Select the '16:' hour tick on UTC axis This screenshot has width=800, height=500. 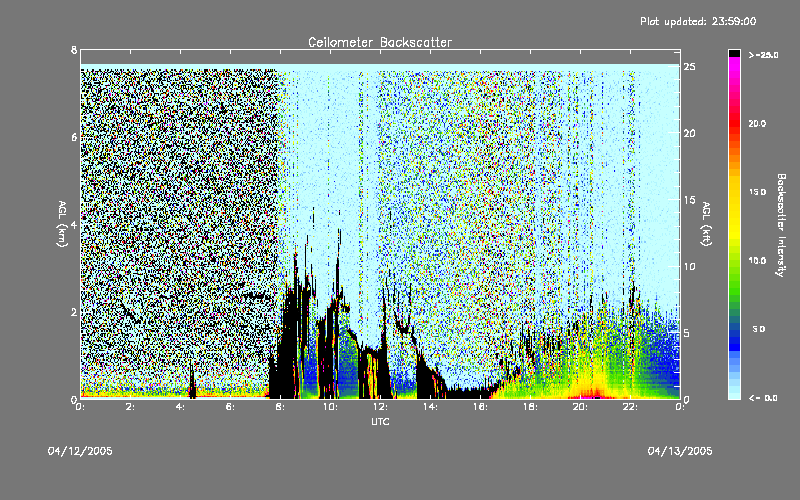tap(480, 407)
